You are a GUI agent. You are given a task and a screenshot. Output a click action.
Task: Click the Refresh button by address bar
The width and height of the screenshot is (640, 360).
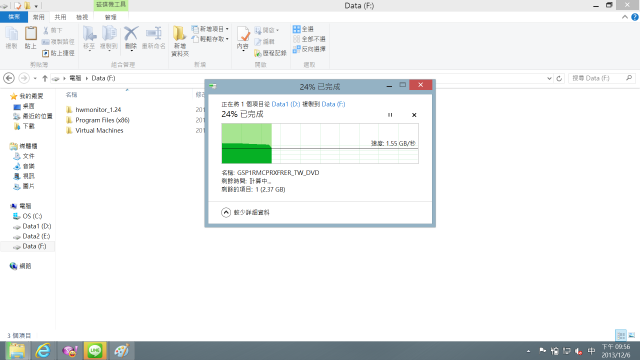(x=559, y=78)
